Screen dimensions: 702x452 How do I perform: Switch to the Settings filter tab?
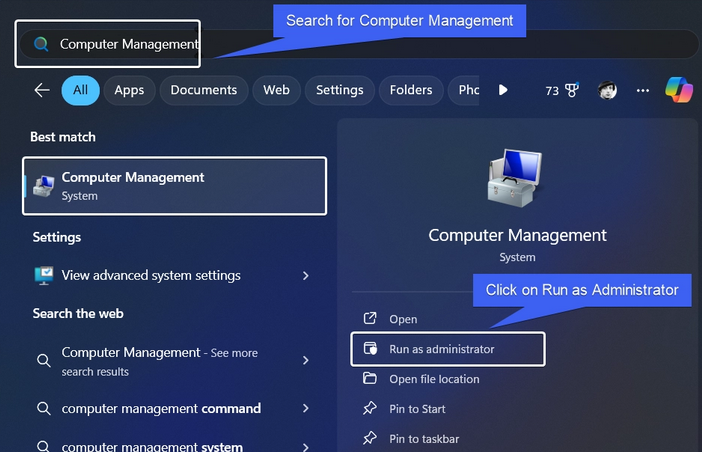pos(340,90)
